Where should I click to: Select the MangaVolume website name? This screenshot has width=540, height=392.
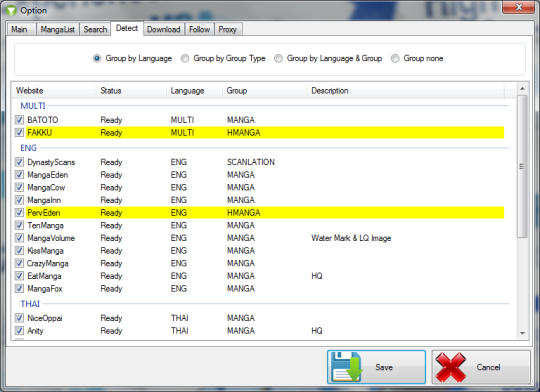coord(51,238)
